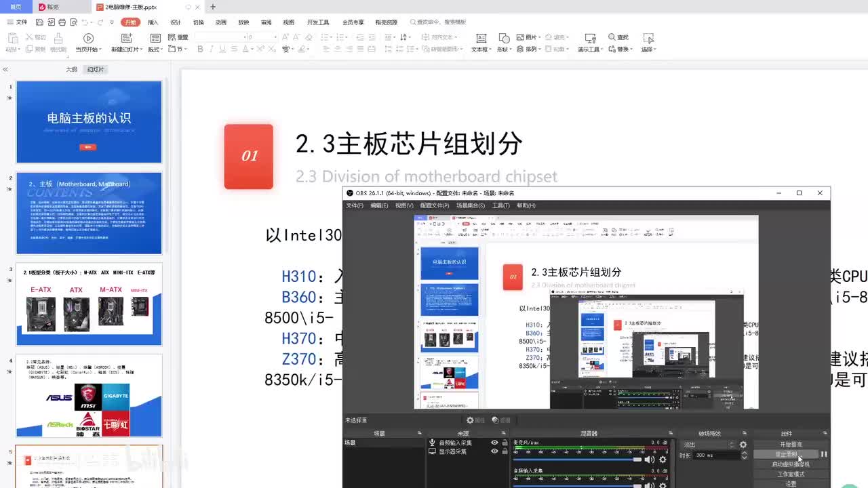Toggle lock for 音频输入采集 source
The width and height of the screenshot is (868, 488).
tap(505, 443)
